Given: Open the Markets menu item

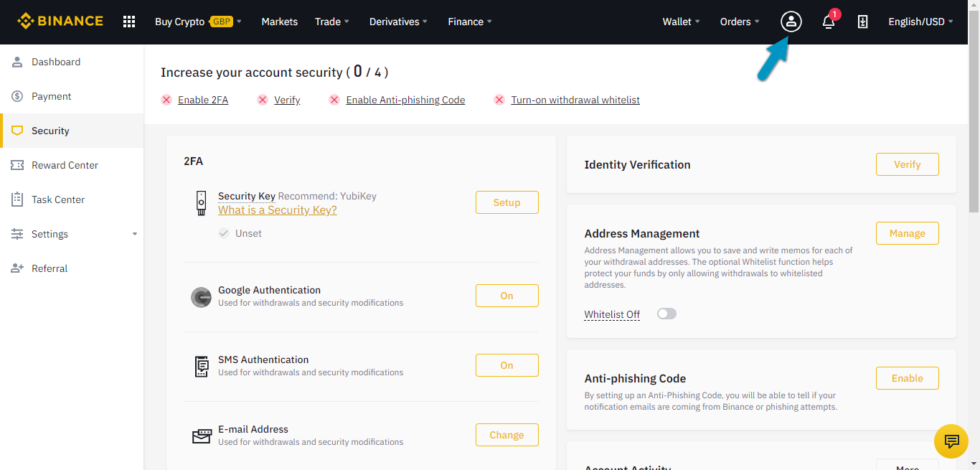Looking at the screenshot, I should 280,22.
